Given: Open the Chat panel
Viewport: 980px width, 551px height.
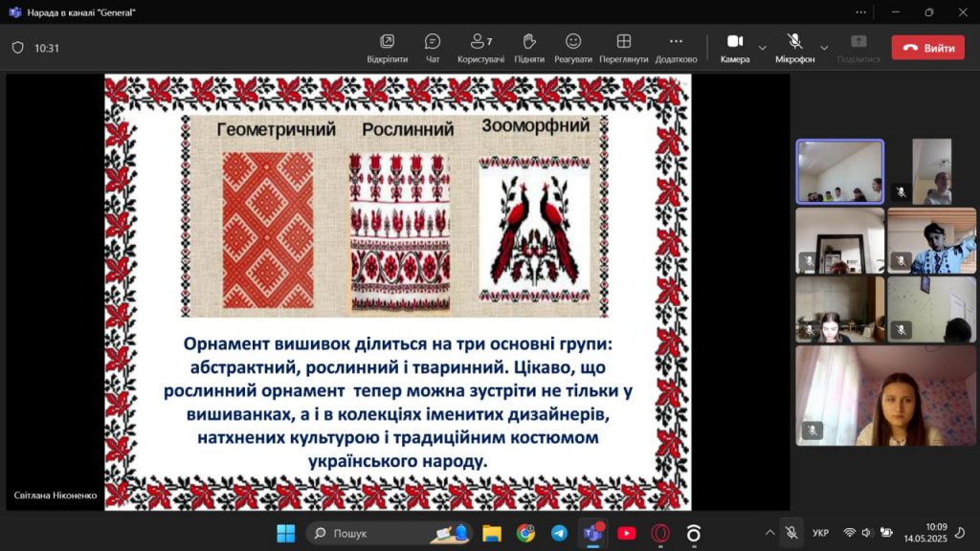Looking at the screenshot, I should 432,48.
